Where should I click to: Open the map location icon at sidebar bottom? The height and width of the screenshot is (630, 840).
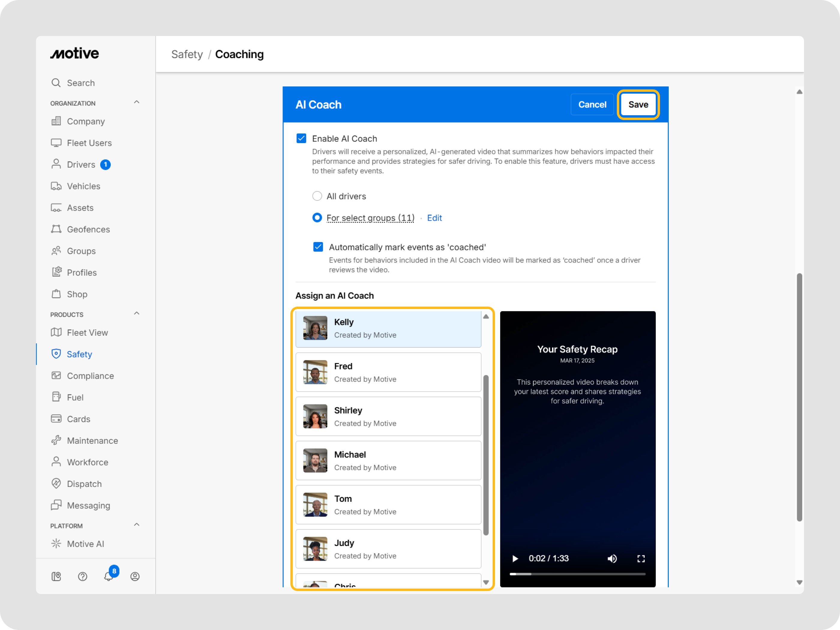click(x=56, y=577)
